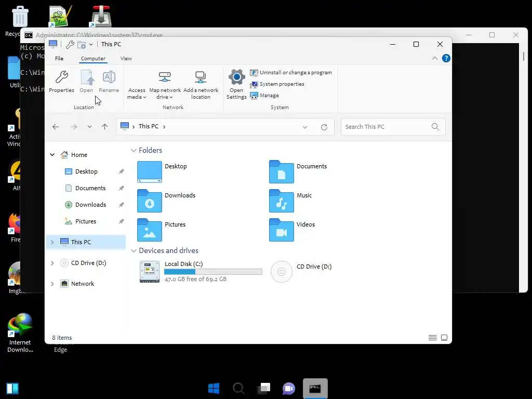This screenshot has width=532, height=399.
Task: Click the pin icon beside Pictures
Action: (121, 221)
